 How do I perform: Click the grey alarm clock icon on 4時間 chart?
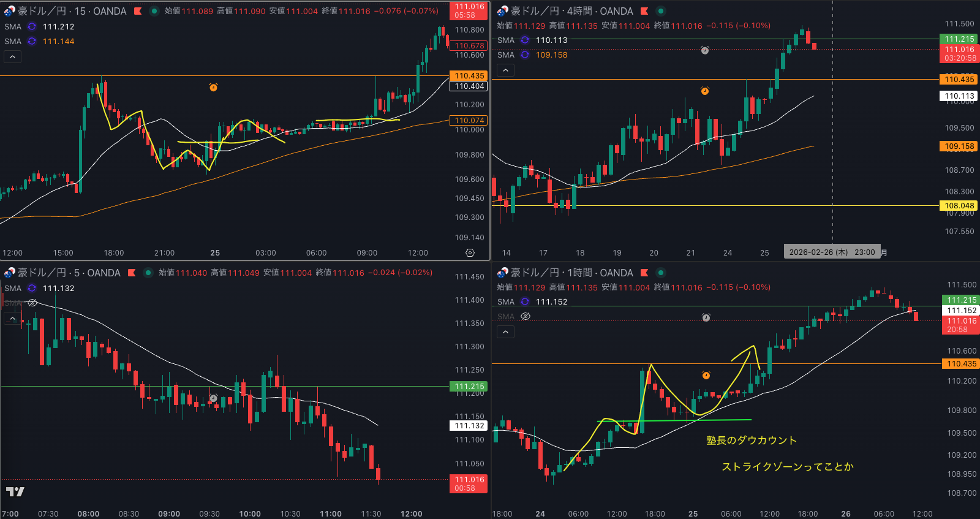tap(705, 50)
